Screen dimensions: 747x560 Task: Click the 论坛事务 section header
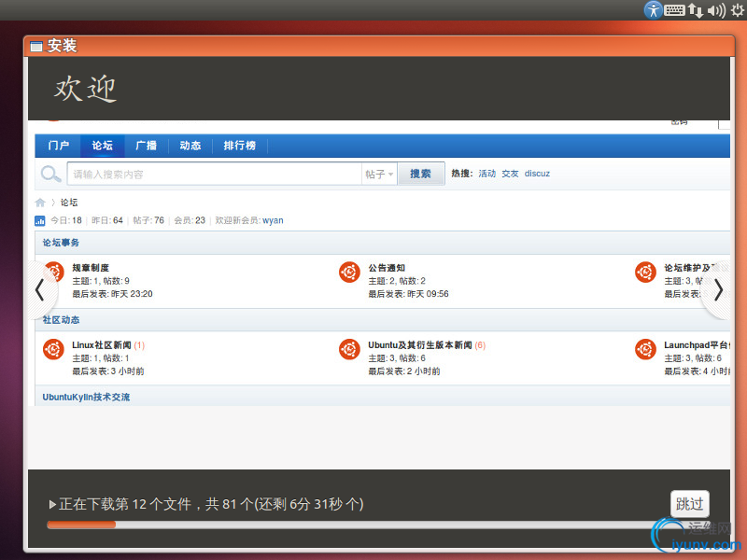(x=61, y=243)
